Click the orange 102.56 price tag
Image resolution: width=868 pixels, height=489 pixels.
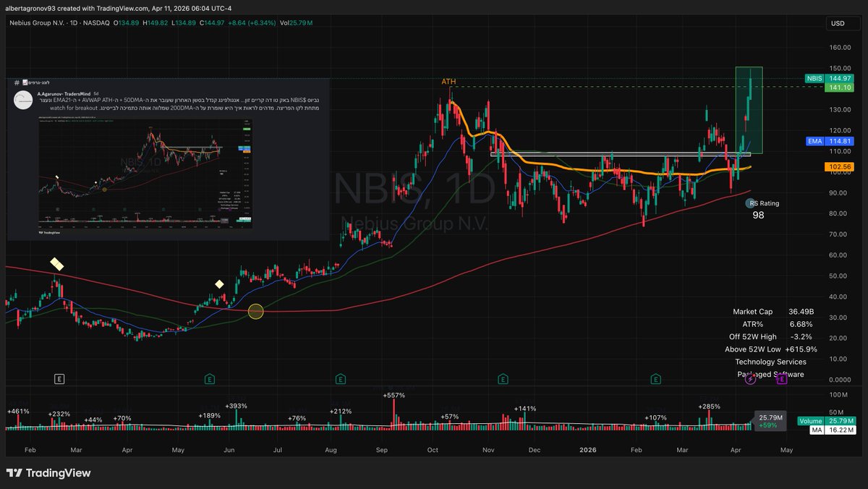(838, 166)
